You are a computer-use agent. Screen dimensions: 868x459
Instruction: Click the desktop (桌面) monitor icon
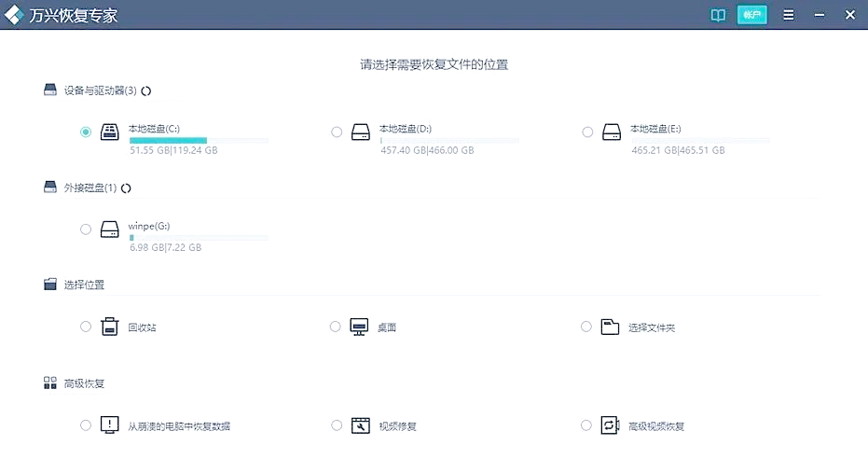tap(360, 327)
